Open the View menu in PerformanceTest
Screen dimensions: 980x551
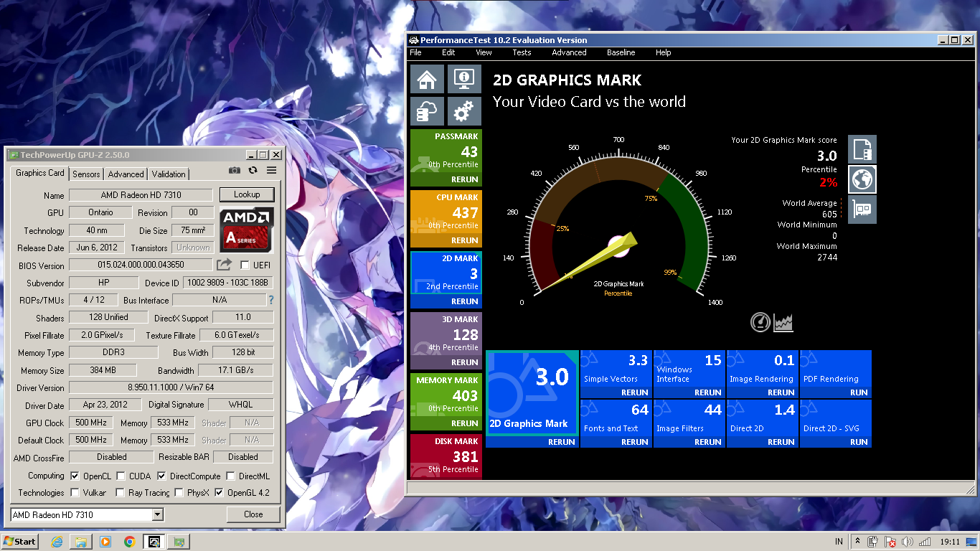[484, 52]
